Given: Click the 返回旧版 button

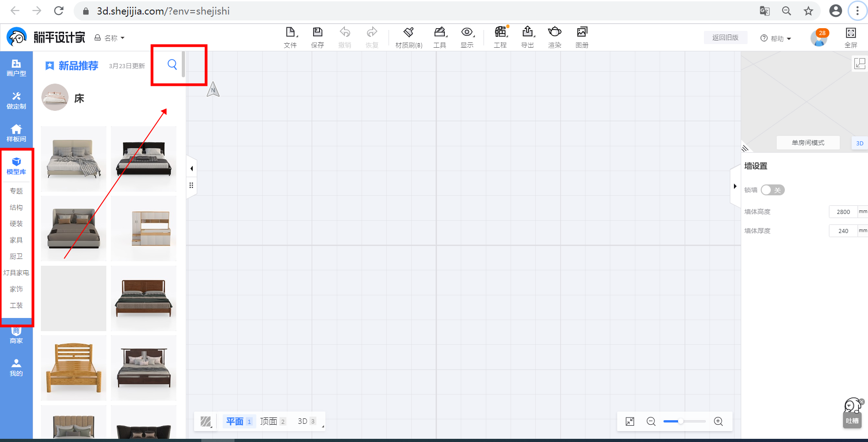Looking at the screenshot, I should [725, 38].
